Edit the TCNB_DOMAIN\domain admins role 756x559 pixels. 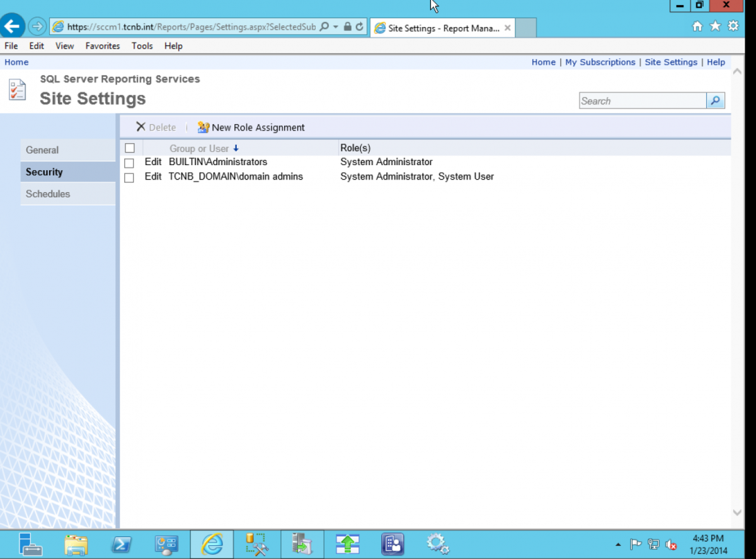point(153,177)
